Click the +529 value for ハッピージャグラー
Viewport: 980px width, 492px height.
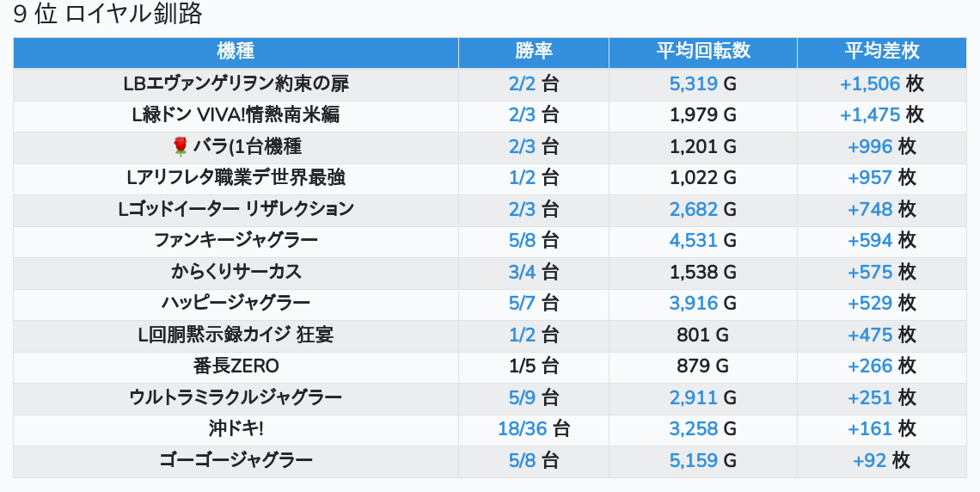870,303
